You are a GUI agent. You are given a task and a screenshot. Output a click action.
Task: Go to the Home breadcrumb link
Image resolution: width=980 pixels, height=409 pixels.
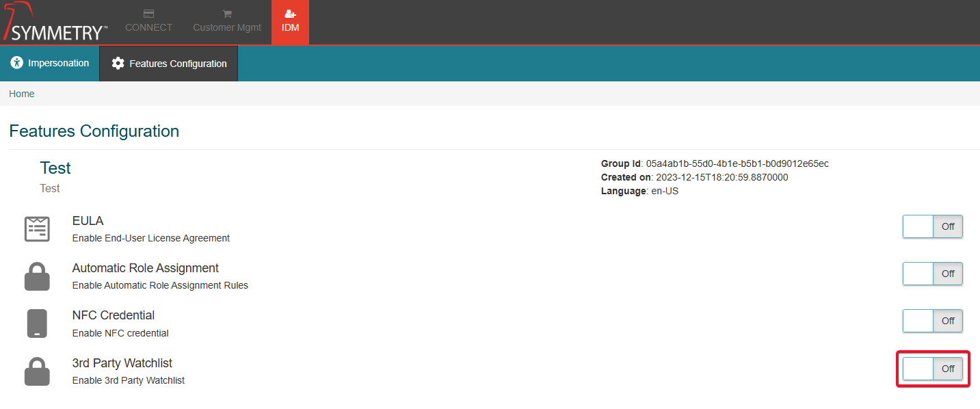tap(22, 94)
